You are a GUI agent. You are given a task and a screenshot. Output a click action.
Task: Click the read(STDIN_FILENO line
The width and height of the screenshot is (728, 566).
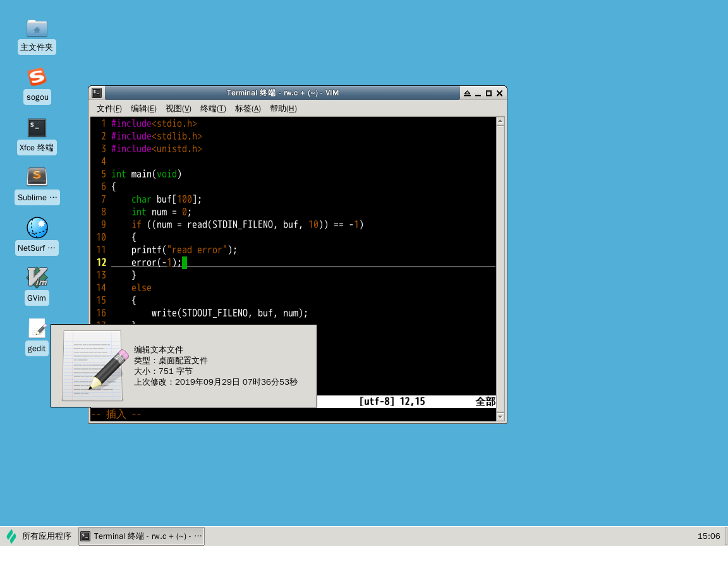click(247, 224)
